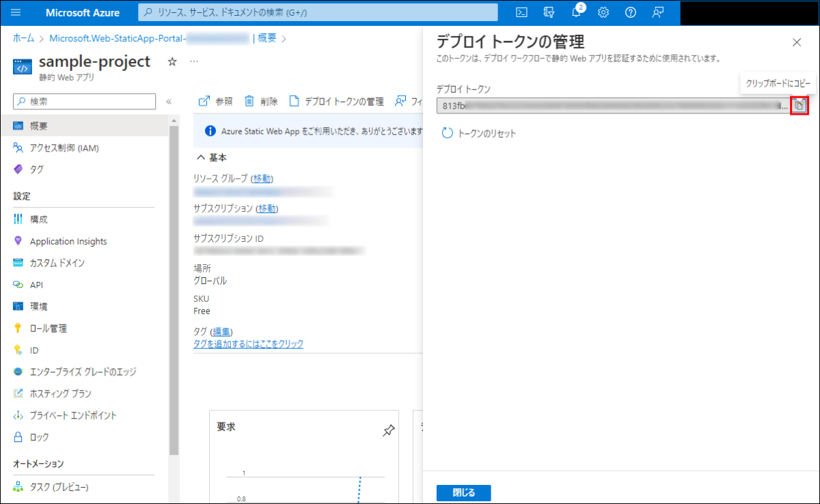Click the 閉じる button
The width and height of the screenshot is (820, 504).
463,492
